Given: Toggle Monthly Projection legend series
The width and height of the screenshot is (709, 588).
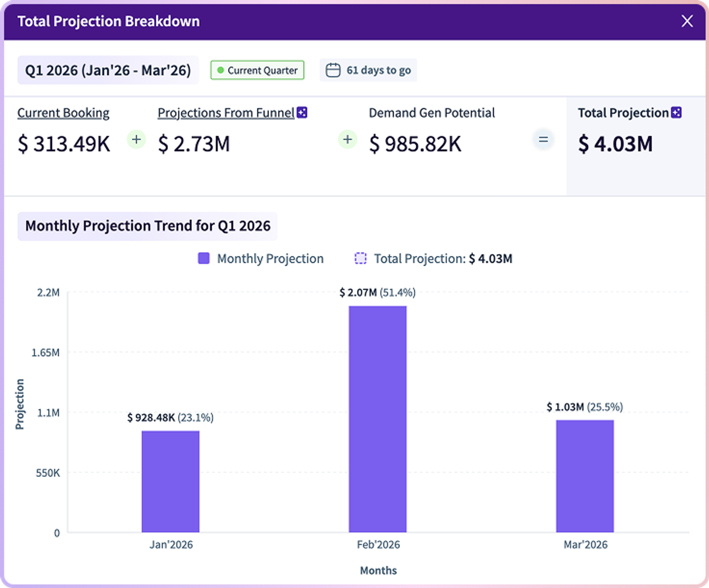Looking at the screenshot, I should 260,259.
